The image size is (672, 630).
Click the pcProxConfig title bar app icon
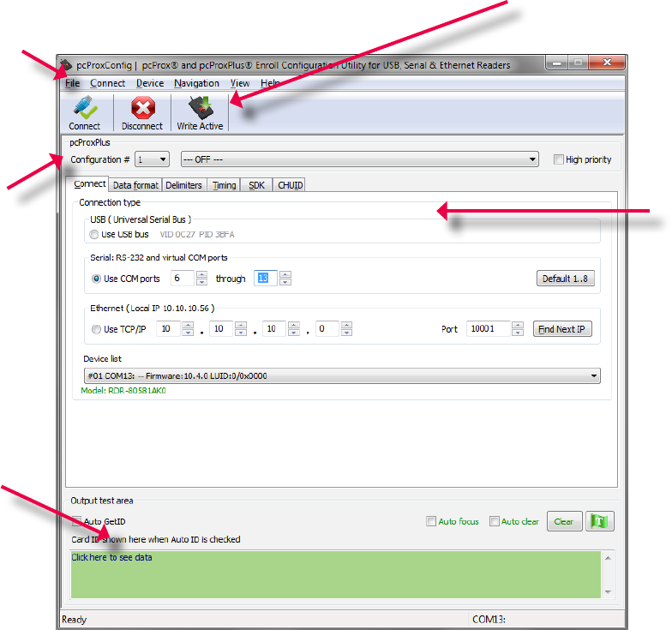coord(65,65)
